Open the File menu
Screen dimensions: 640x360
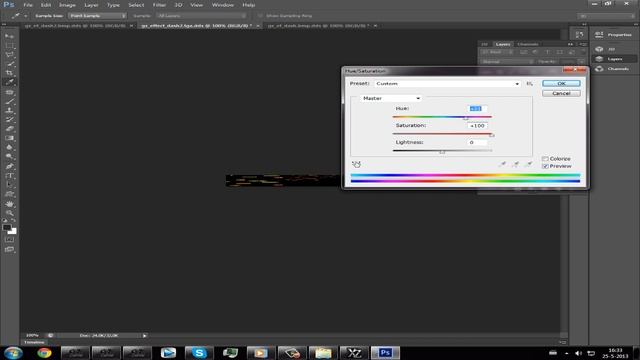(x=28, y=5)
